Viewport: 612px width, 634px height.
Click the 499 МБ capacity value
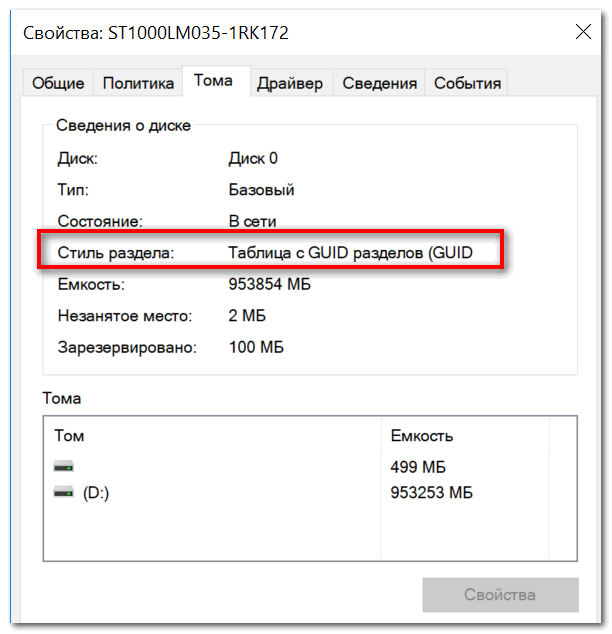click(418, 467)
